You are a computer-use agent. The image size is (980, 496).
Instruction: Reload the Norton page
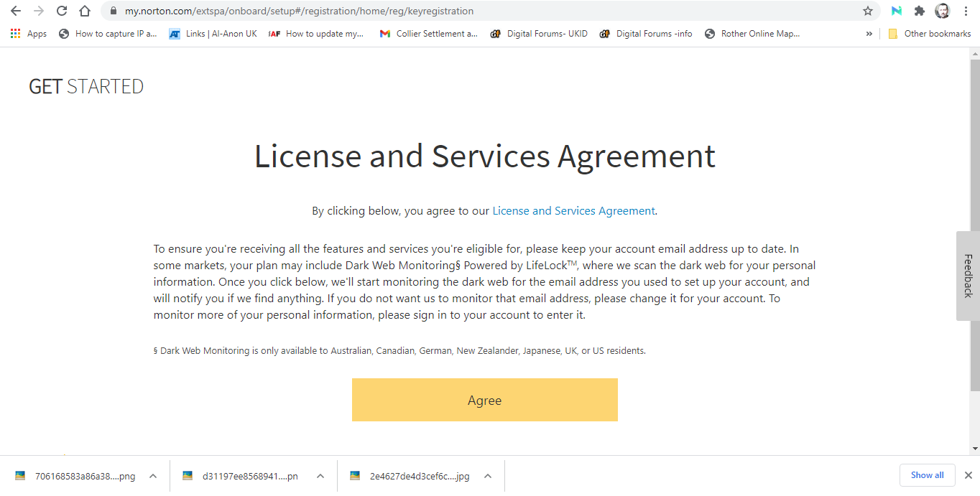tap(62, 11)
